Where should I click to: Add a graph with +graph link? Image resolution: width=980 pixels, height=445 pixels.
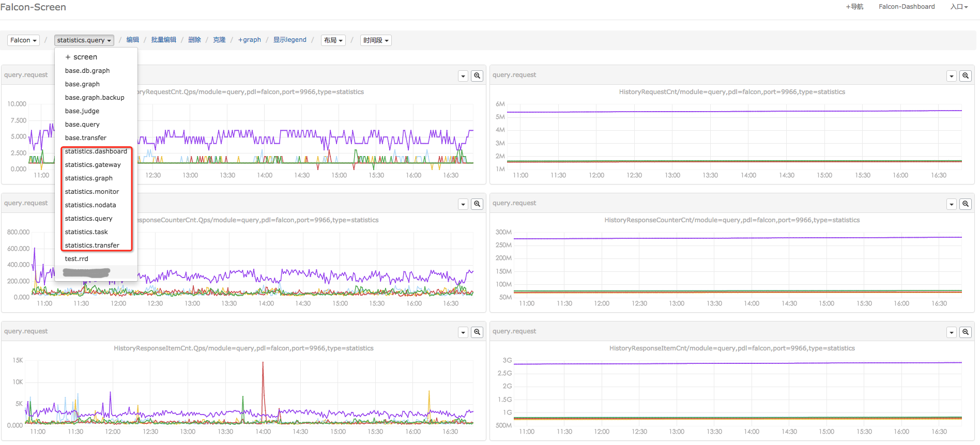pyautogui.click(x=249, y=40)
